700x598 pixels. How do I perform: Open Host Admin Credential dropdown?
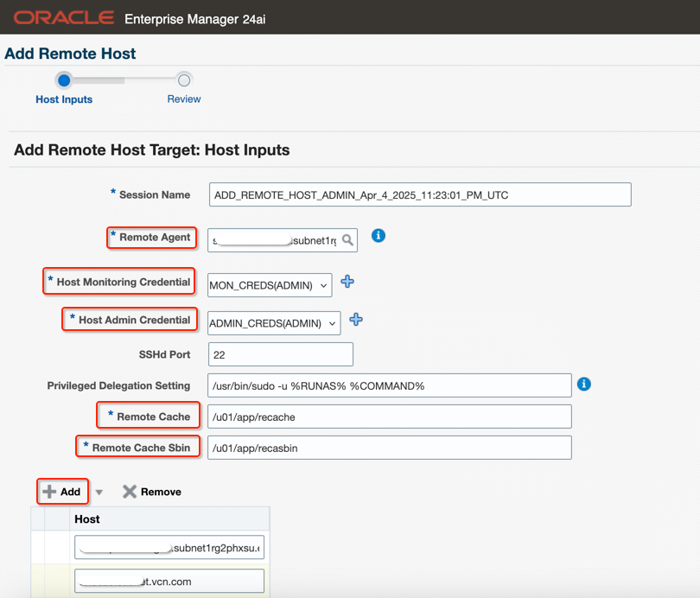click(x=274, y=323)
